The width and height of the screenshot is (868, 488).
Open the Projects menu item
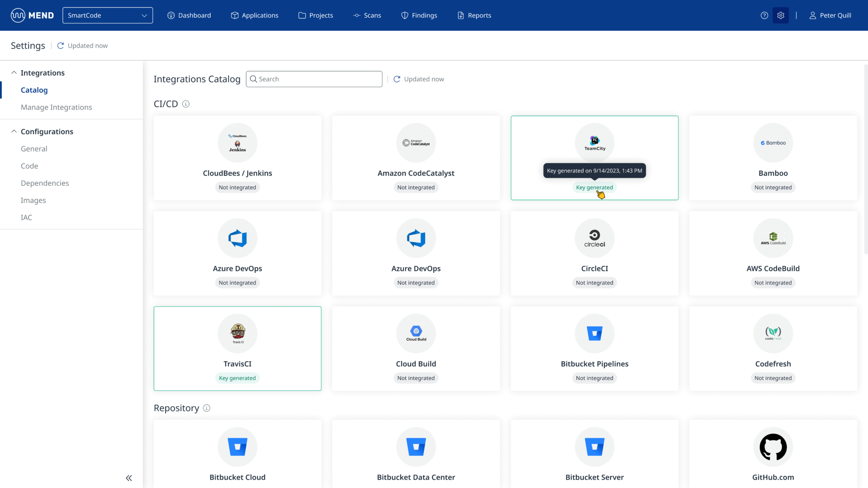[316, 15]
